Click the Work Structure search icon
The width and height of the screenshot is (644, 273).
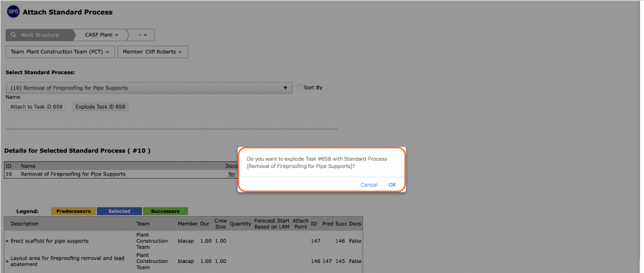click(14, 35)
